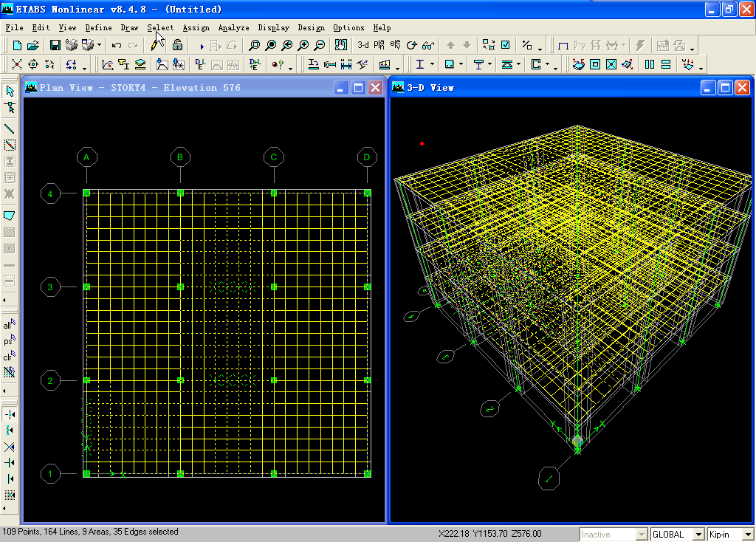Select the pointer selection tool in sidebar
The width and height of the screenshot is (756, 542).
pyautogui.click(x=10, y=91)
